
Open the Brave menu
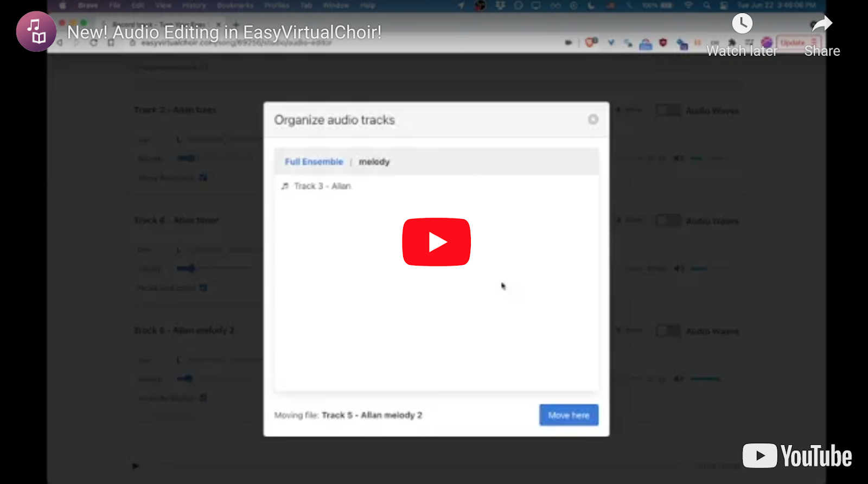click(x=88, y=5)
